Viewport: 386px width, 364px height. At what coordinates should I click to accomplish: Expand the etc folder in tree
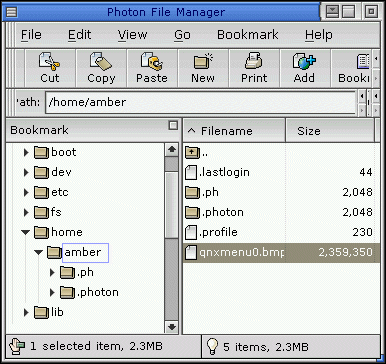(x=26, y=193)
